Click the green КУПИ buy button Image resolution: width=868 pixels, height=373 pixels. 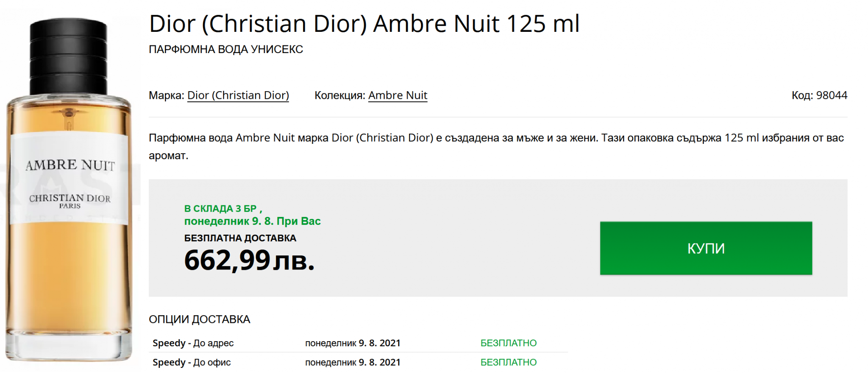(706, 248)
